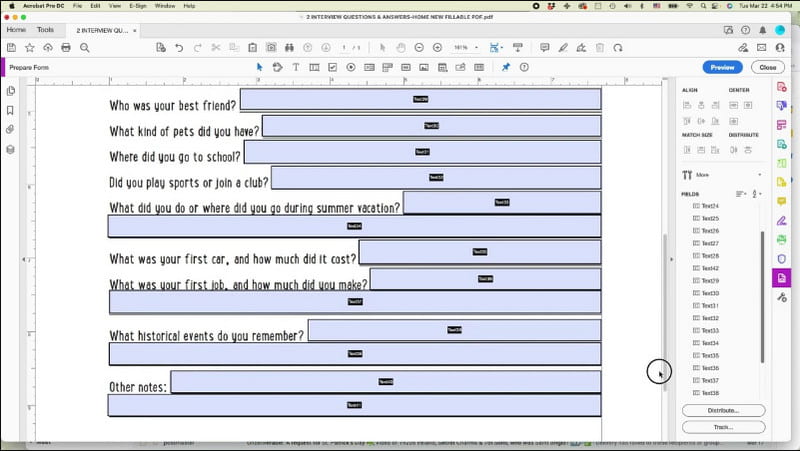Open the zoom percentage dropdown
Viewport: 800px width, 451px height.
point(478,47)
